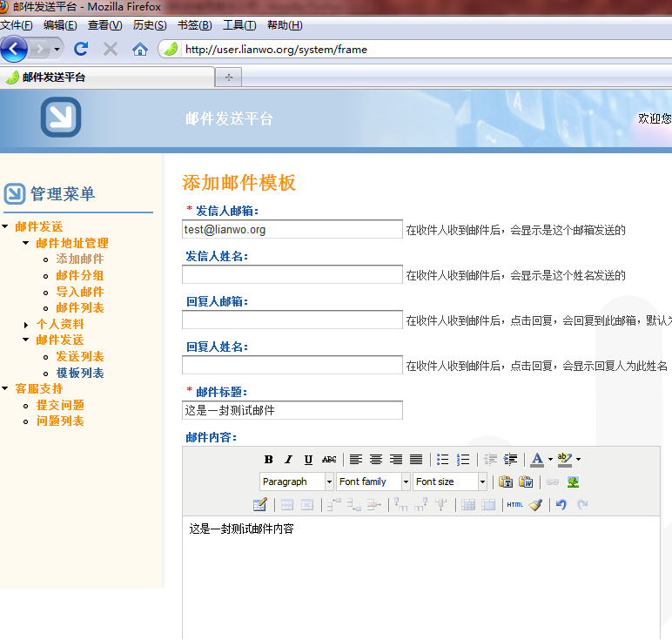
Task: Open HTML source editor
Action: (514, 505)
